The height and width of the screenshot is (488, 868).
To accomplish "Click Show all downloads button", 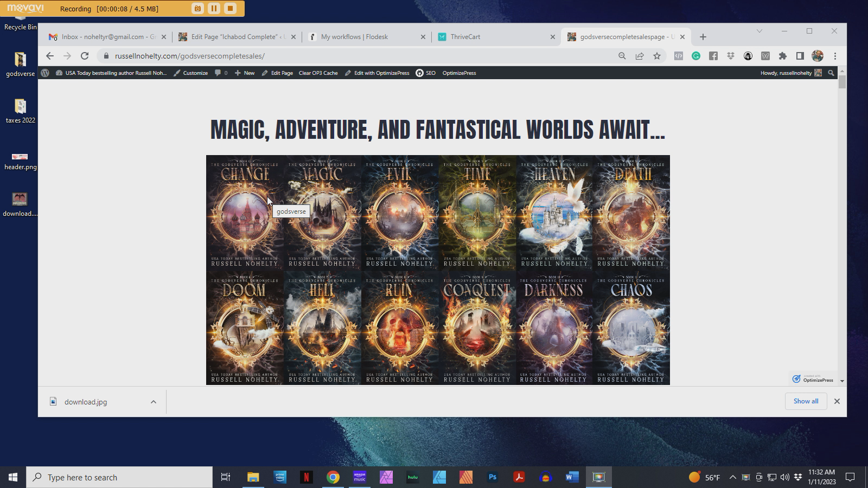I will (806, 401).
